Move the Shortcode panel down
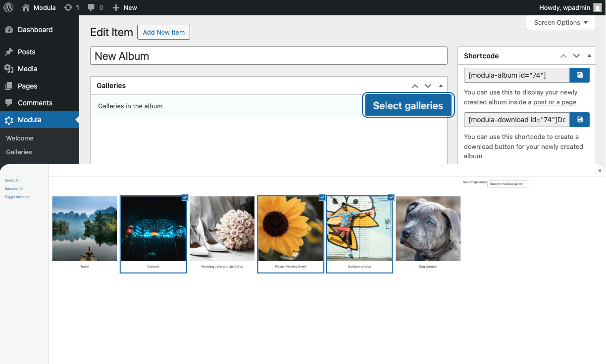This screenshot has height=364, width=606. (x=576, y=56)
